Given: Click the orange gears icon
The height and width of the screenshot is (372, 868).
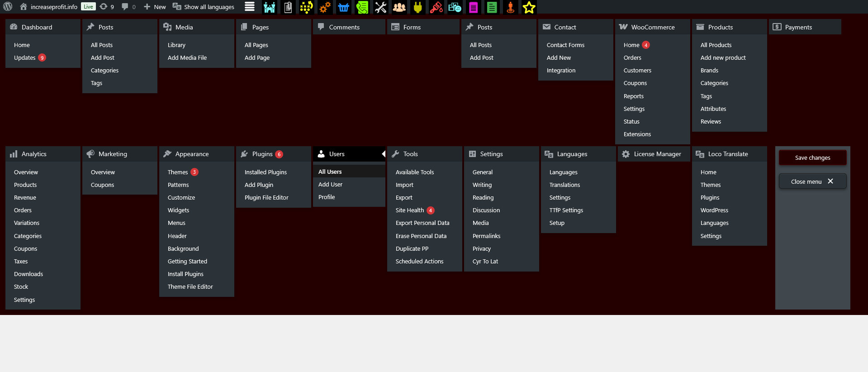Looking at the screenshot, I should 325,7.
